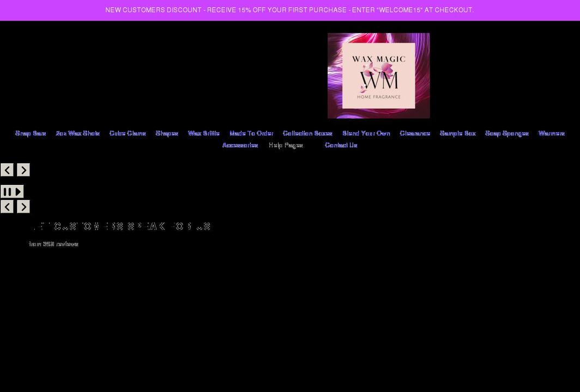This screenshot has height=392, width=580.
Task: Expand the Help Pages menu
Action: coord(285,145)
